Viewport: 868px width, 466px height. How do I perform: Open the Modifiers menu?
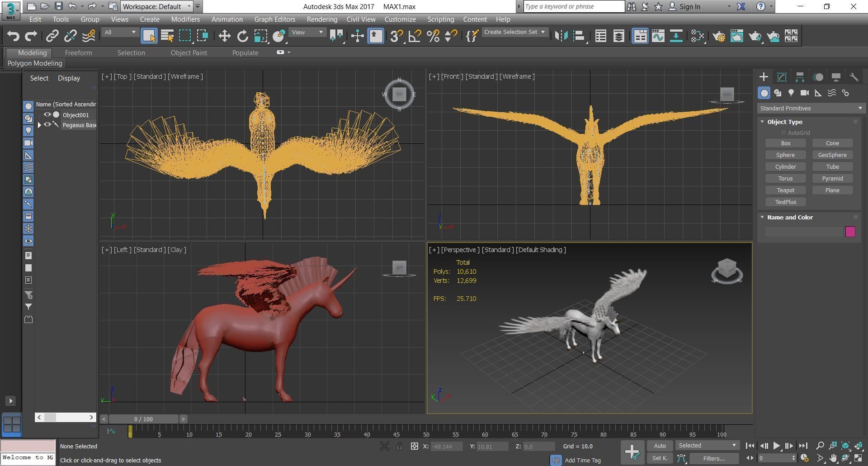pyautogui.click(x=185, y=19)
